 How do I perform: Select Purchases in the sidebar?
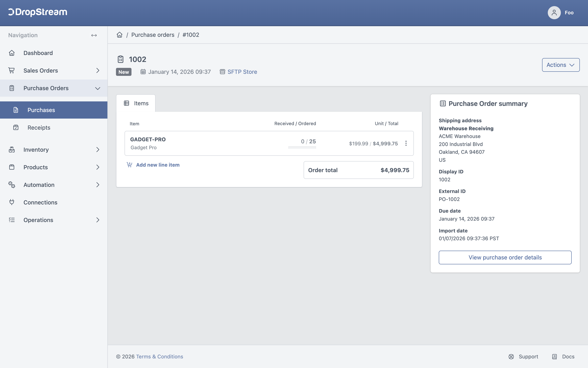click(54, 110)
